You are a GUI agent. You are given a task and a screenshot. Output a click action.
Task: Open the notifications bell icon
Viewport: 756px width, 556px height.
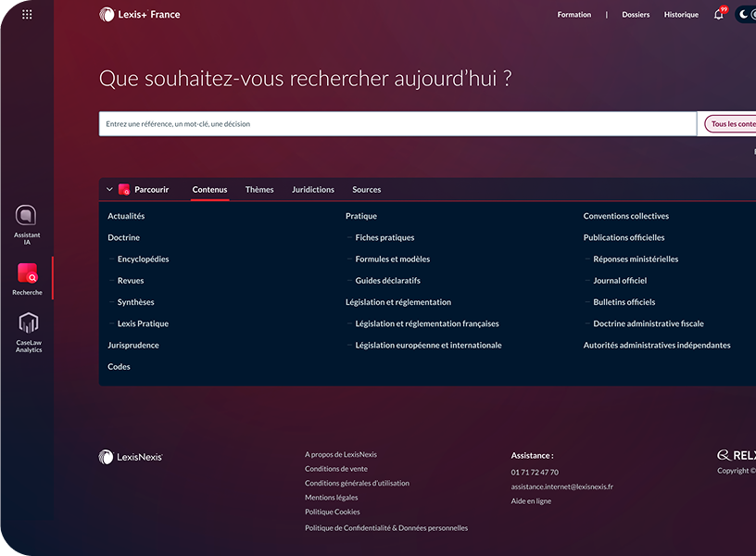tap(719, 15)
